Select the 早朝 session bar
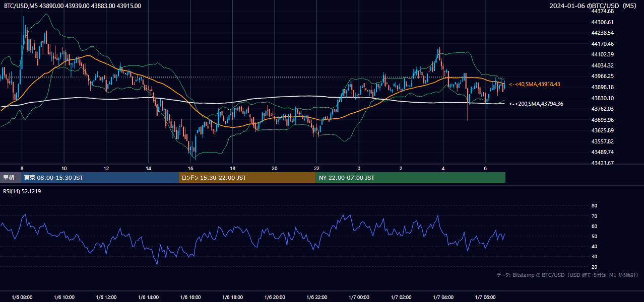The image size is (644, 302). pyautogui.click(x=11, y=178)
